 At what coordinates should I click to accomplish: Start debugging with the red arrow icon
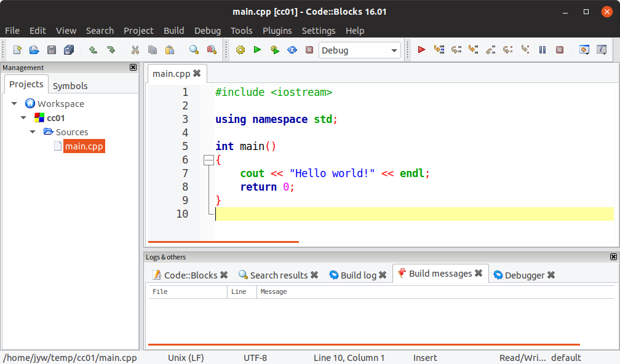[421, 50]
